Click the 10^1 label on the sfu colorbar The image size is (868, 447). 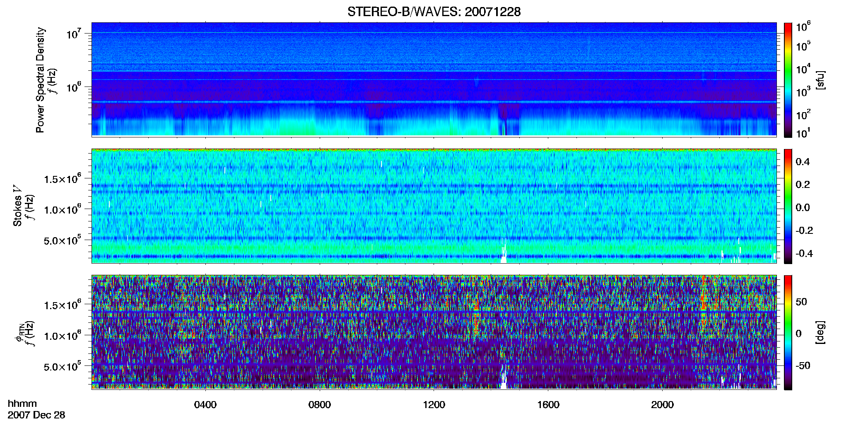point(803,133)
